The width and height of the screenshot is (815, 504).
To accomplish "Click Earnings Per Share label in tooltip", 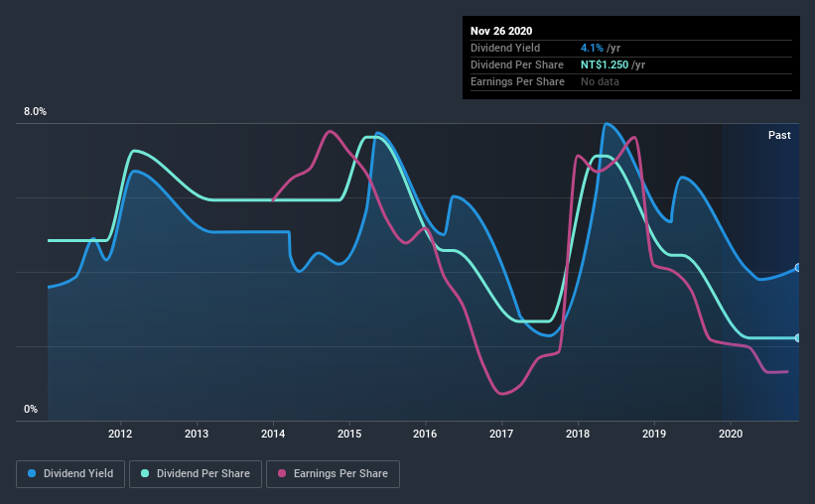I will click(x=517, y=81).
